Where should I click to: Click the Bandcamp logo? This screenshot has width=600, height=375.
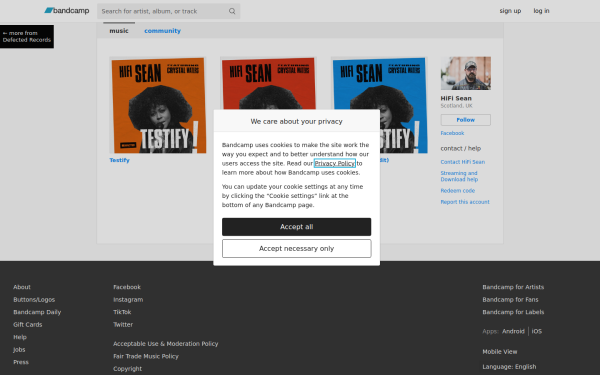pos(67,11)
